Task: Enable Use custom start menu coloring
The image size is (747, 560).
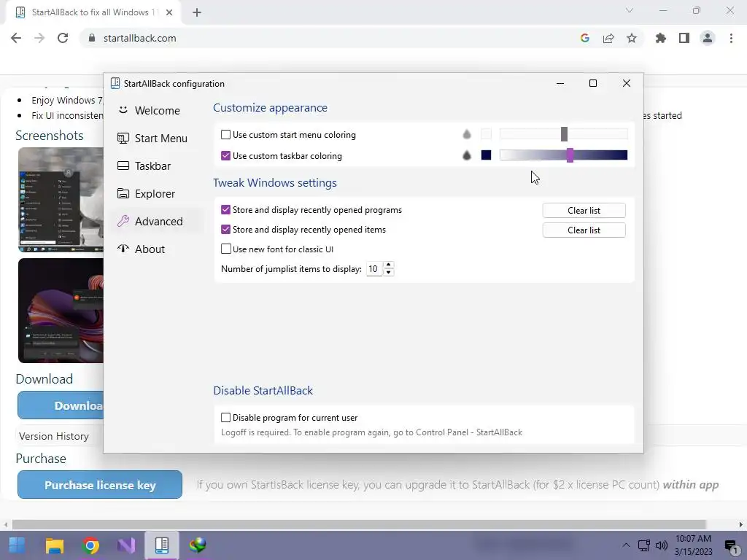Action: 226,135
